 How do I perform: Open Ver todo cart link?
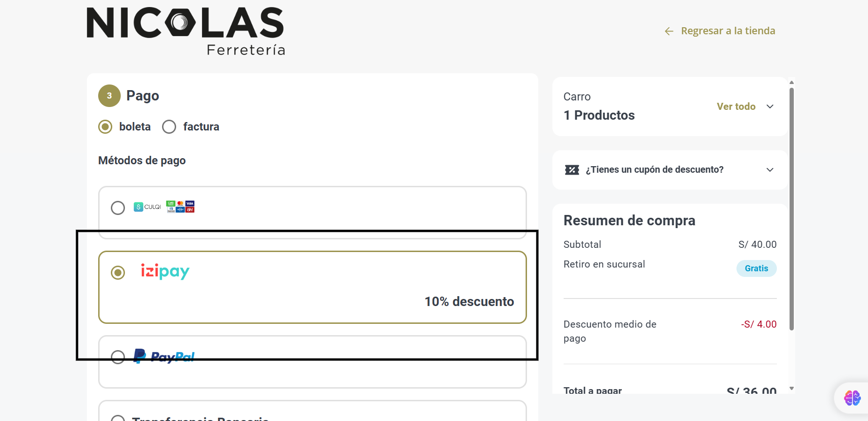tap(736, 107)
